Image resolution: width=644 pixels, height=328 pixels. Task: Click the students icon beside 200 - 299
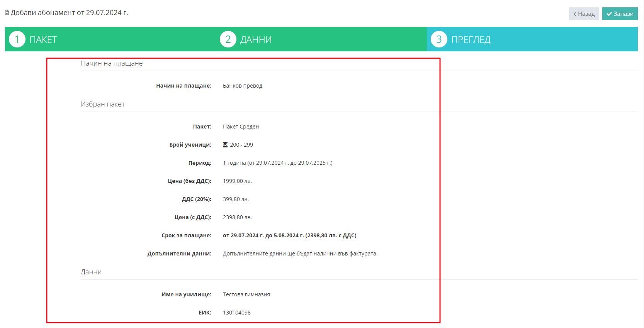(x=225, y=145)
